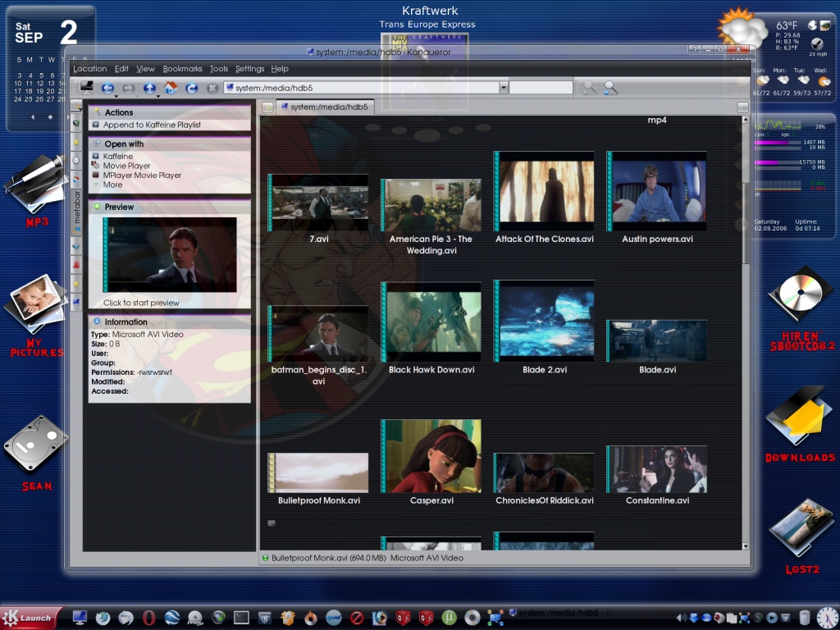Open the Location menu
Image resolution: width=840 pixels, height=630 pixels.
pyautogui.click(x=90, y=69)
